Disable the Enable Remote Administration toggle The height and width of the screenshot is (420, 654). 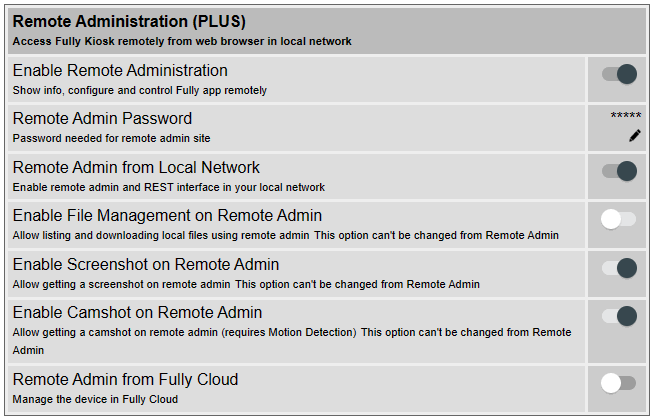click(x=619, y=74)
